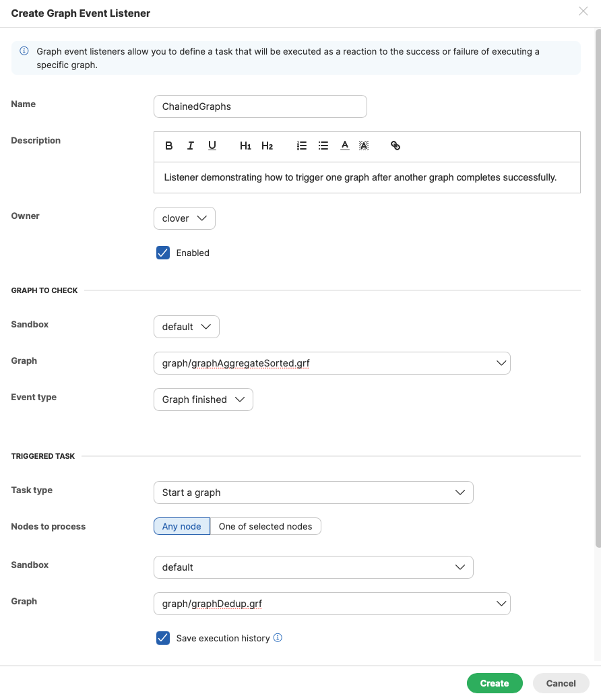Click the Name field containing ChainedGraphs

pos(260,106)
